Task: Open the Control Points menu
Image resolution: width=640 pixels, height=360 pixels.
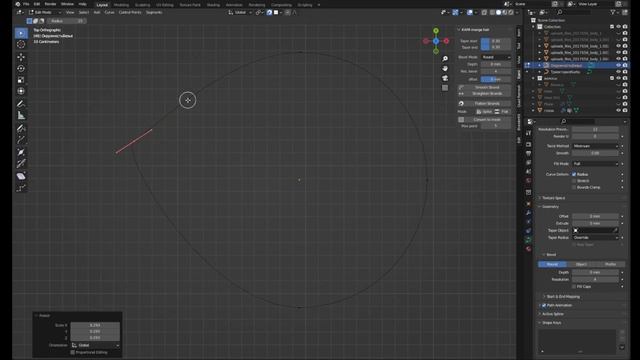Action: pos(130,13)
